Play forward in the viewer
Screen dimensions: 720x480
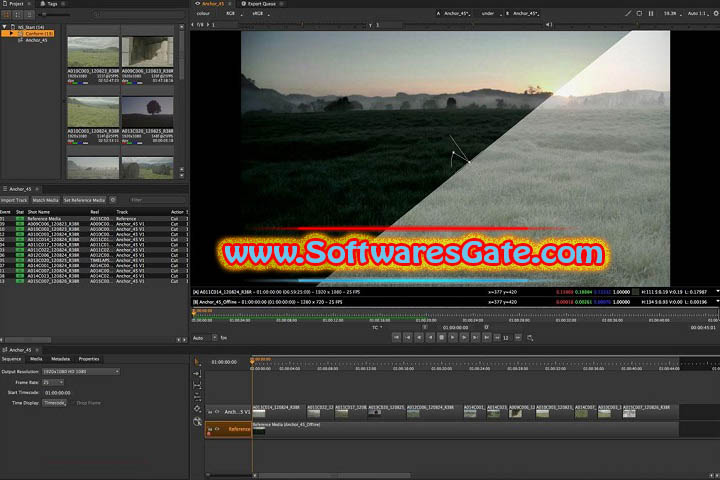(453, 338)
